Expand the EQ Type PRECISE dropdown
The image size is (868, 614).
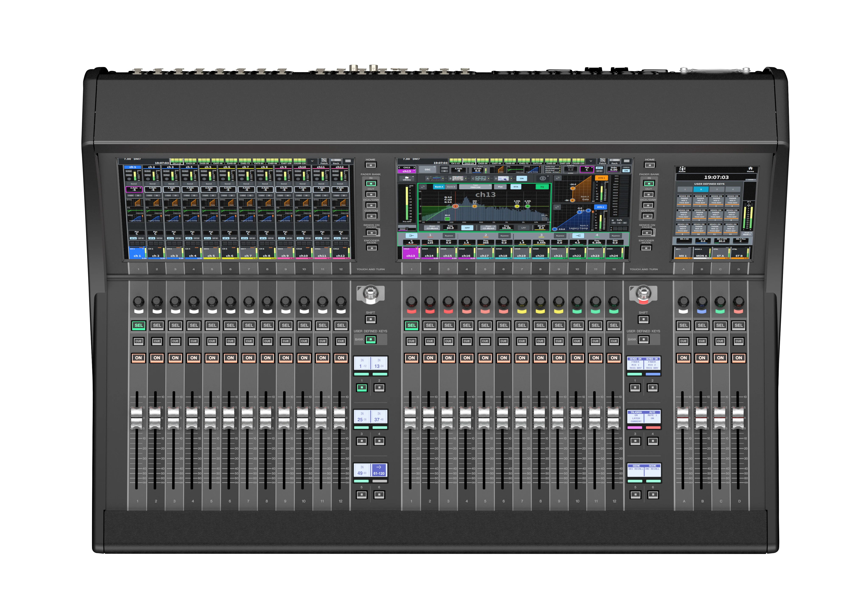475,187
